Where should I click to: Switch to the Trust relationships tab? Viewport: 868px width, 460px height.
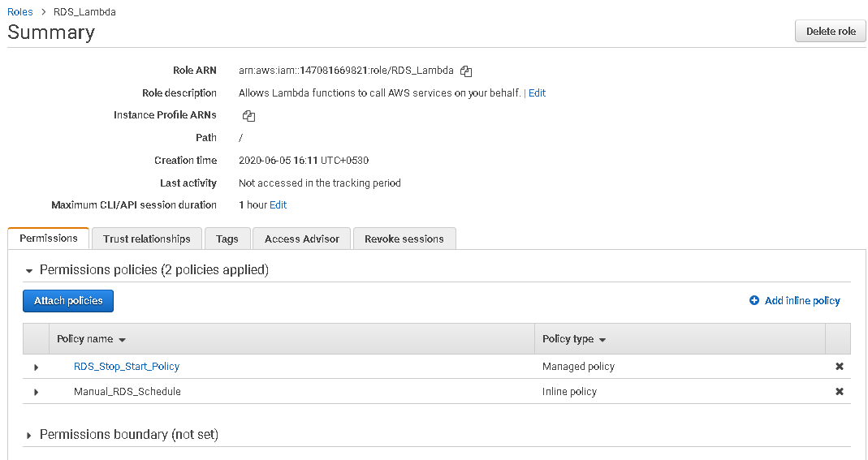147,239
